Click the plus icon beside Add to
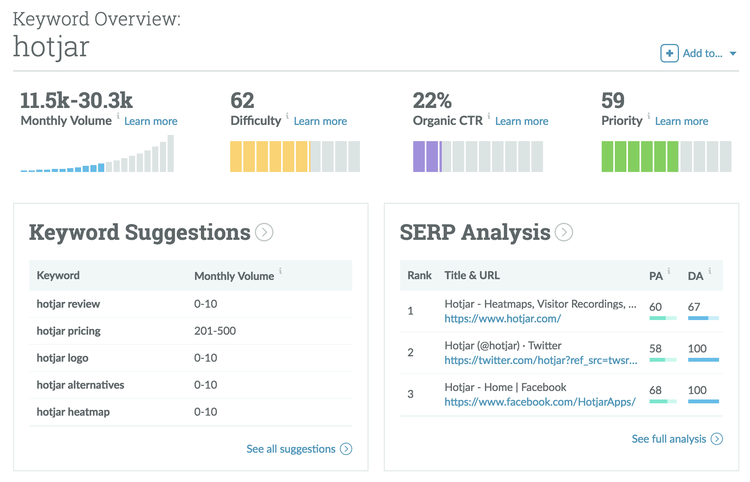The image size is (750, 482). pos(669,53)
